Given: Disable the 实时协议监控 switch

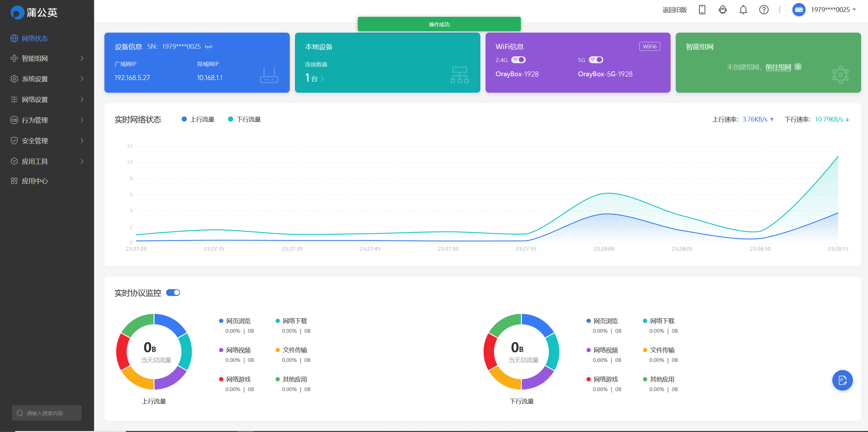Looking at the screenshot, I should pyautogui.click(x=173, y=293).
